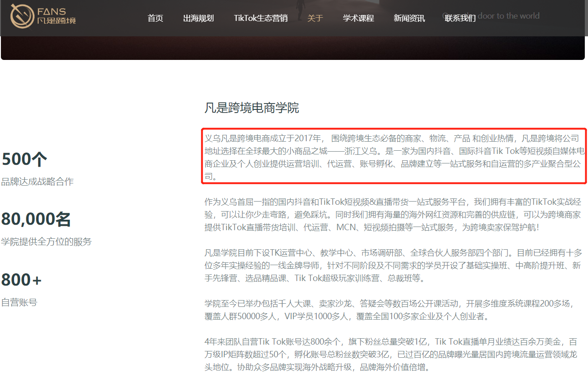
Task: Click the 品牌达成战略合作 caption
Action: [x=37, y=182]
